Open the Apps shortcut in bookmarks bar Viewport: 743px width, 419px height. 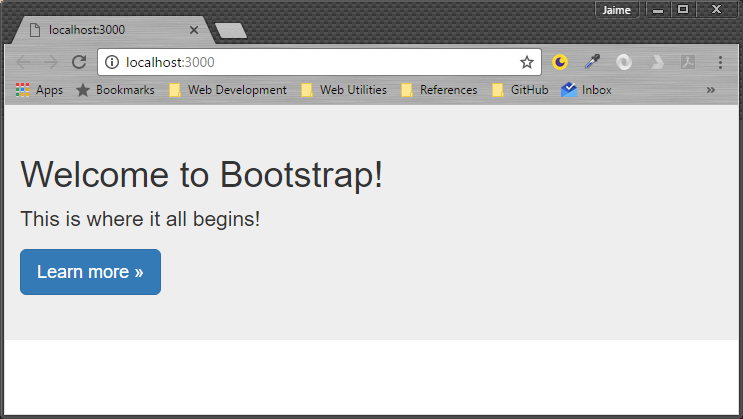[x=39, y=90]
